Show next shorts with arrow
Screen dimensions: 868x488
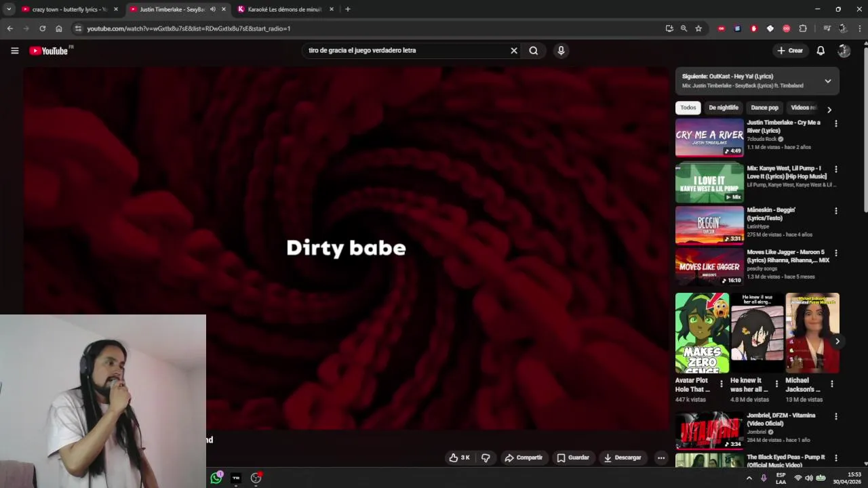point(837,342)
